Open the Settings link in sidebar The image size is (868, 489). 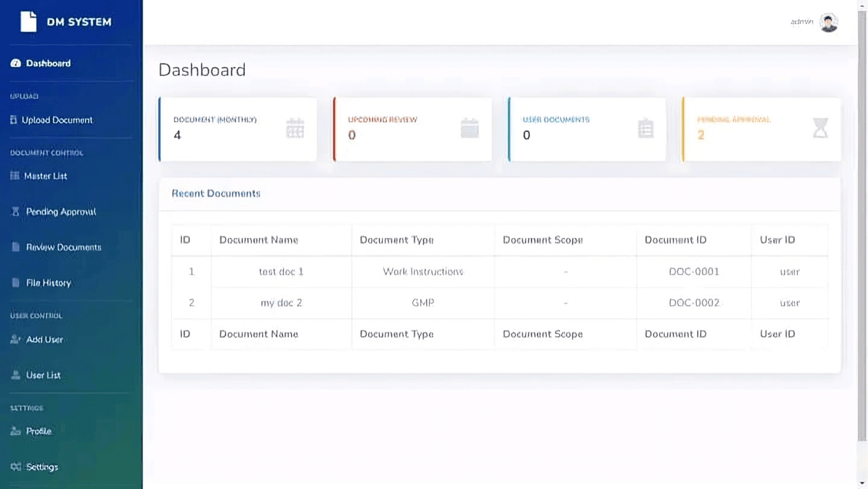(42, 467)
